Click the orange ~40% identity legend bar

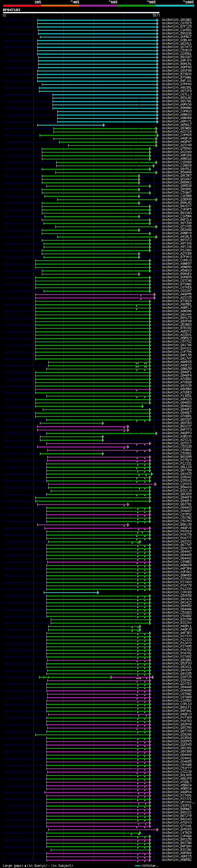point(60,6)
